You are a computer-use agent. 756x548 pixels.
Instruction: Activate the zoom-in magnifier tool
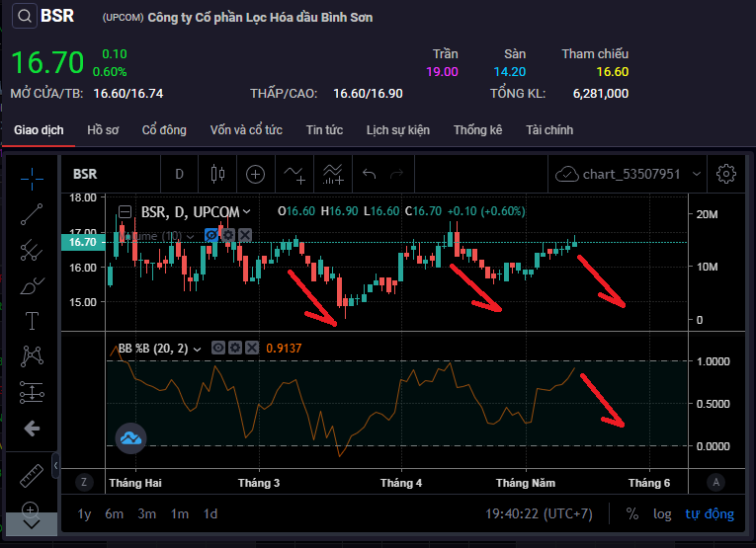pos(31,509)
